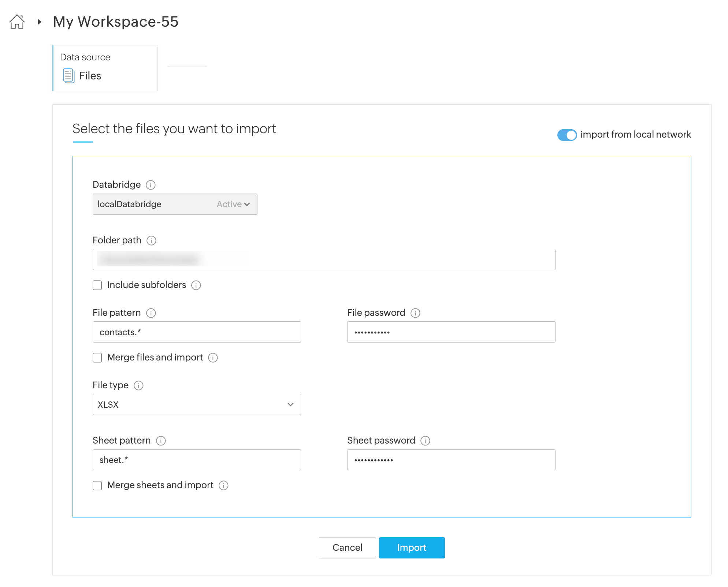The image size is (728, 587).
Task: Enable the Include subfolders checkbox
Action: tap(97, 285)
